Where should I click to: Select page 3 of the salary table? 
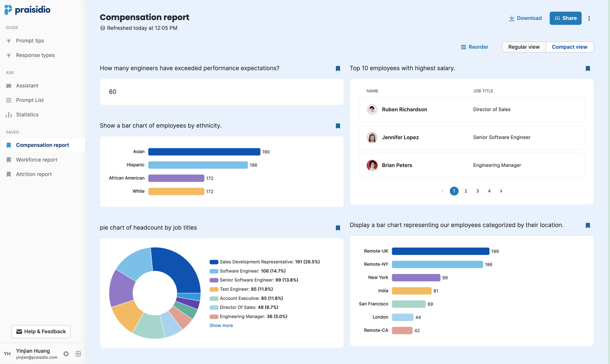tap(477, 191)
